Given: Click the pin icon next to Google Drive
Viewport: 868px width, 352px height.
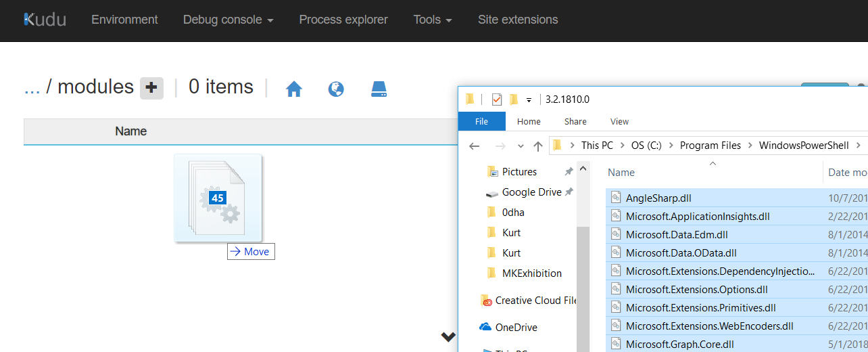Looking at the screenshot, I should [569, 192].
